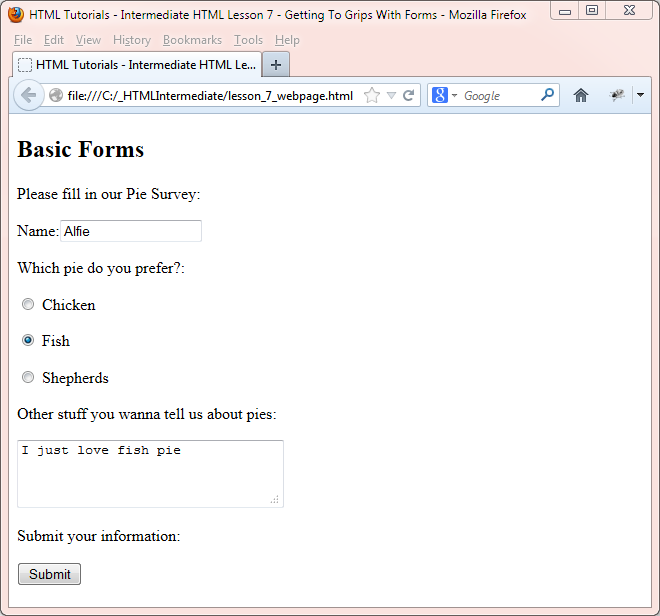Click inside the pie comments textarea

coord(150,474)
